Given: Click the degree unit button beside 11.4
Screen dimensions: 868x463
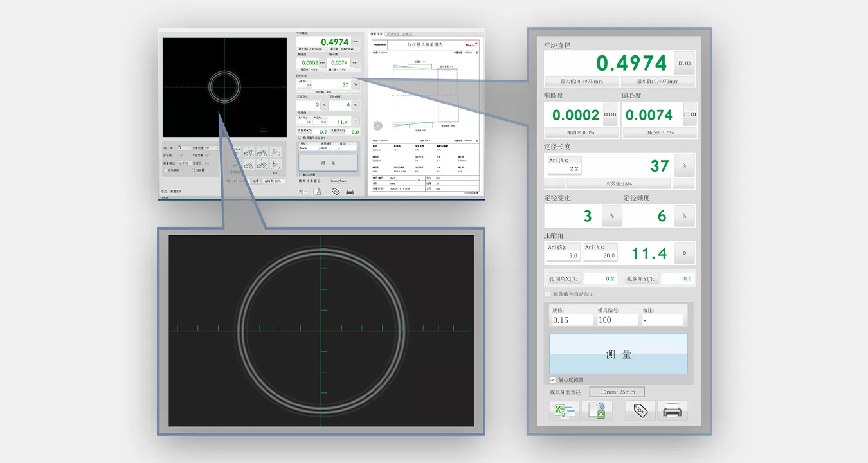Looking at the screenshot, I should point(684,253).
